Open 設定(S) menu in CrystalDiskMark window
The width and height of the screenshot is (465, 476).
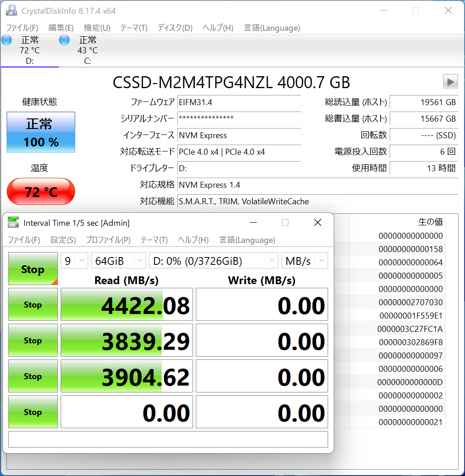pyautogui.click(x=63, y=240)
